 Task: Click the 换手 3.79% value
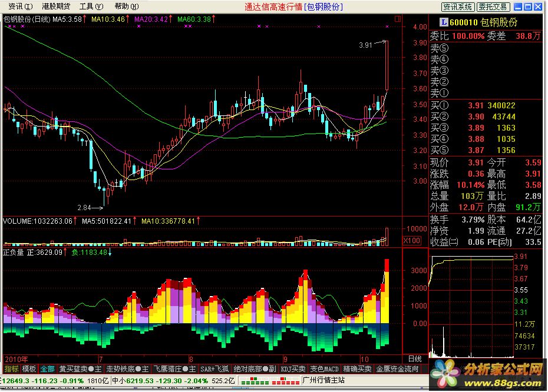pos(473,220)
